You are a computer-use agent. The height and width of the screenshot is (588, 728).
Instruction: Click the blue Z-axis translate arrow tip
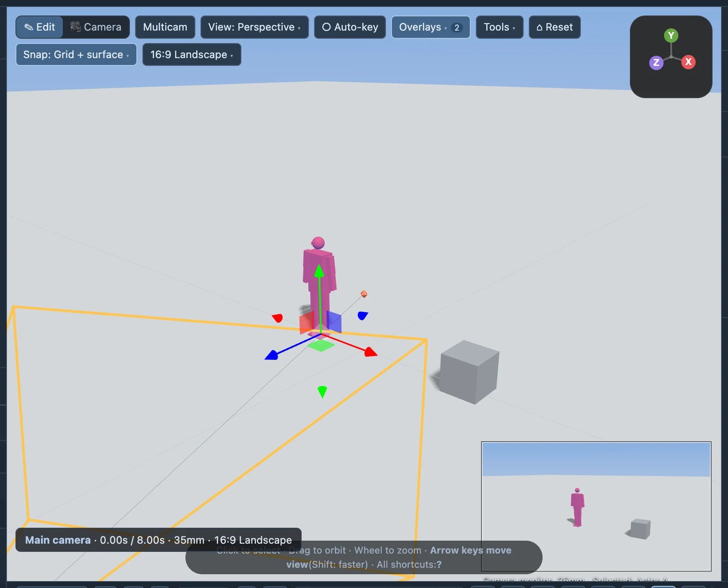(271, 355)
